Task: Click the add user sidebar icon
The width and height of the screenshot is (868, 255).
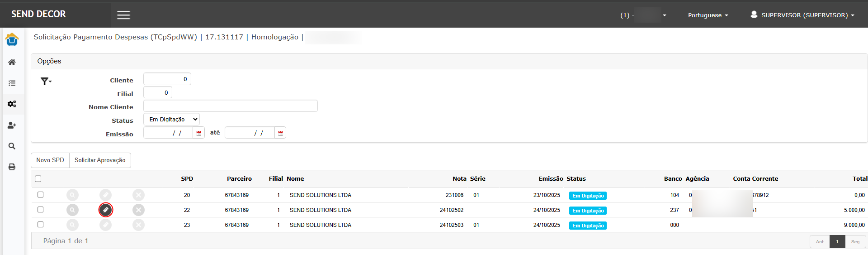Action: (12, 125)
